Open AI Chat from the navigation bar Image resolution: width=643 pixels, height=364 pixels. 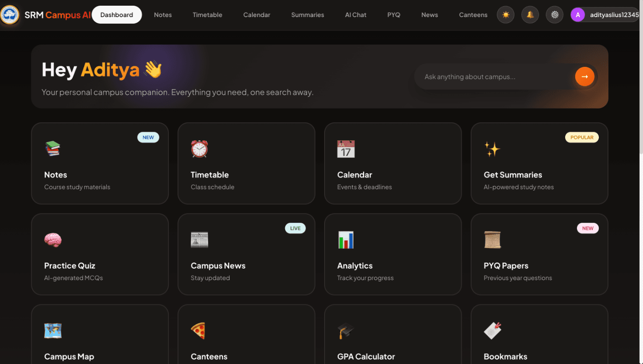coord(355,15)
